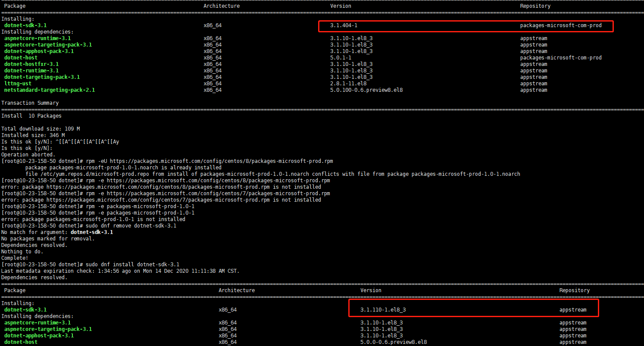Click the Transaction Summary heading
The image size is (644, 346).
30,103
